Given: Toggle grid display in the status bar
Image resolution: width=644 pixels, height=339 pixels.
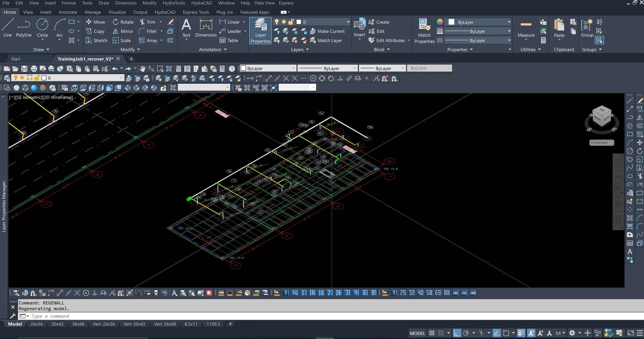Looking at the screenshot, I should coord(432,333).
